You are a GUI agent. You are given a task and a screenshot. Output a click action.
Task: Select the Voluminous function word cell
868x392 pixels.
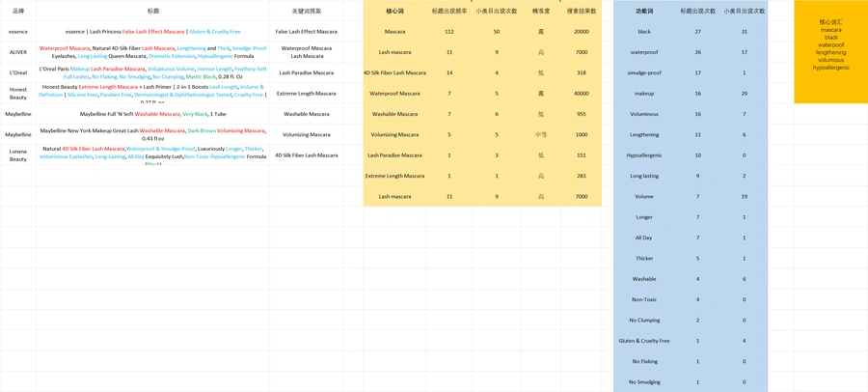pyautogui.click(x=644, y=114)
